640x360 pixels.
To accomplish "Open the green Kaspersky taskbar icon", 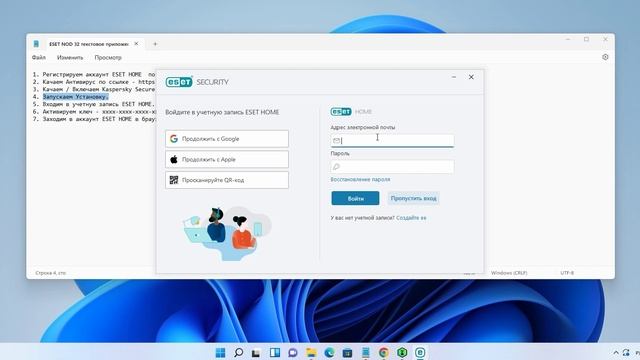I will tap(402, 353).
